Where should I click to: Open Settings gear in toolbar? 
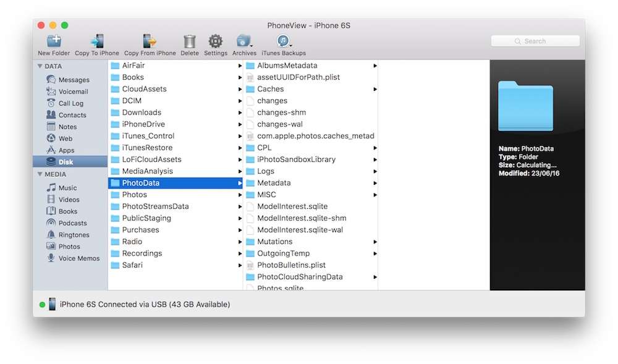pos(216,41)
